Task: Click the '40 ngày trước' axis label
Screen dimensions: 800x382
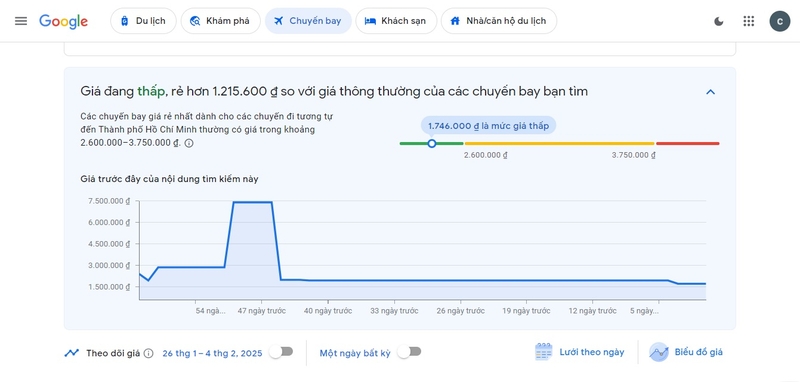Action: click(328, 311)
